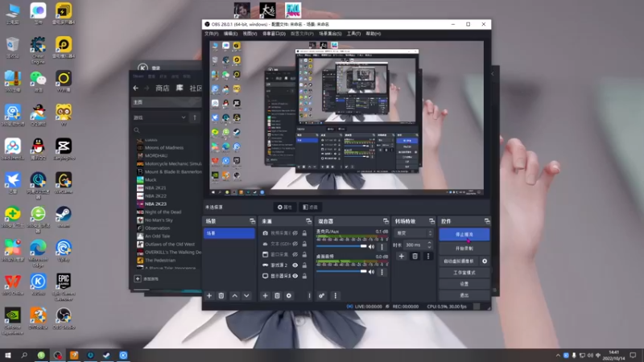
Task: Toggle lock on 文本 (GDI+) source
Action: coord(304,244)
